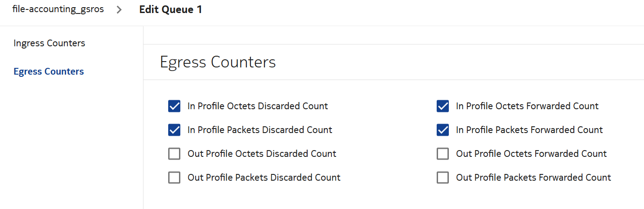The height and width of the screenshot is (209, 644).
Task: Uncheck In Profile Packets Forwarded Count checkbox
Action: click(x=443, y=130)
